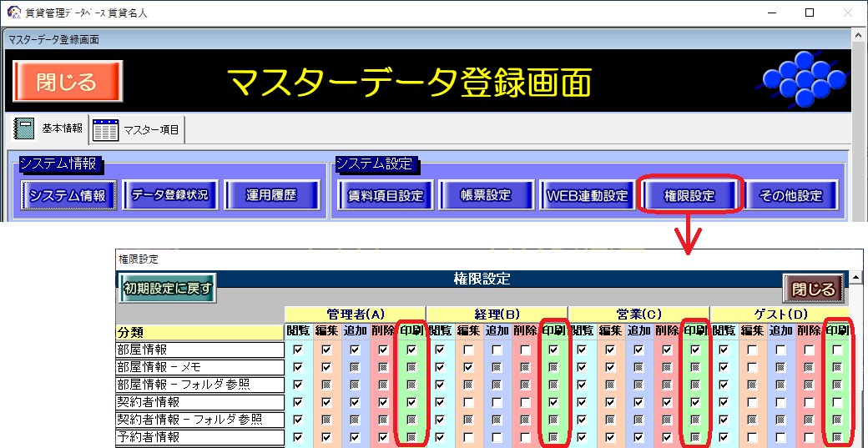Close the 権限設定 panel with its 閉じる button
This screenshot has height=448, width=868.
[813, 289]
